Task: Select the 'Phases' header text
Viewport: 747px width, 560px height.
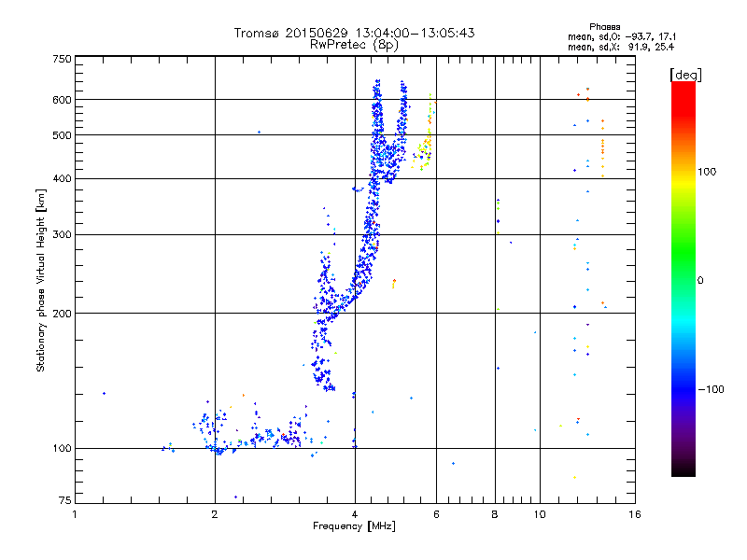Action: (x=604, y=27)
